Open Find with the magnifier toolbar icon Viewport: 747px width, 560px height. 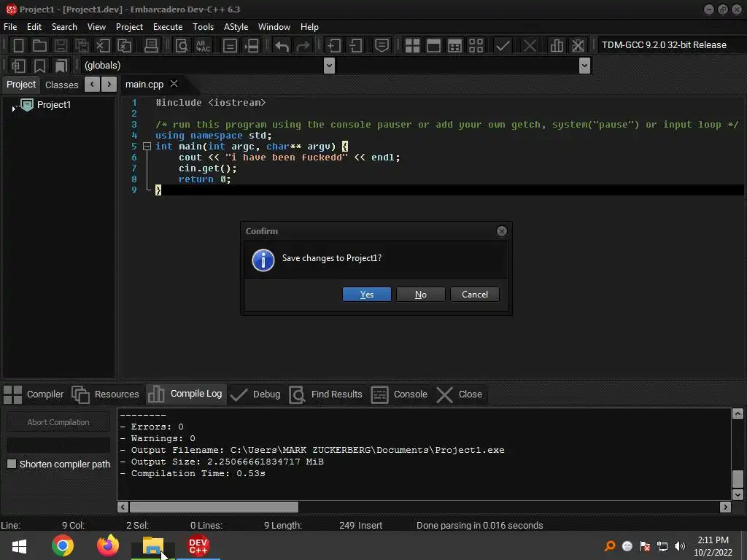[182, 46]
